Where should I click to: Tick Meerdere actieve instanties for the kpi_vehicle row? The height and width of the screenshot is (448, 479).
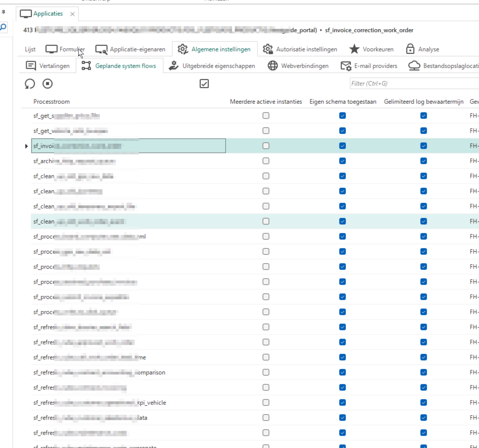click(x=266, y=403)
